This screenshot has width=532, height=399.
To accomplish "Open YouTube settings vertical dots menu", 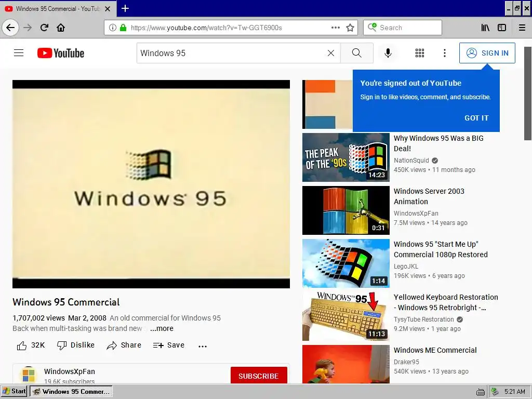I will click(x=445, y=53).
